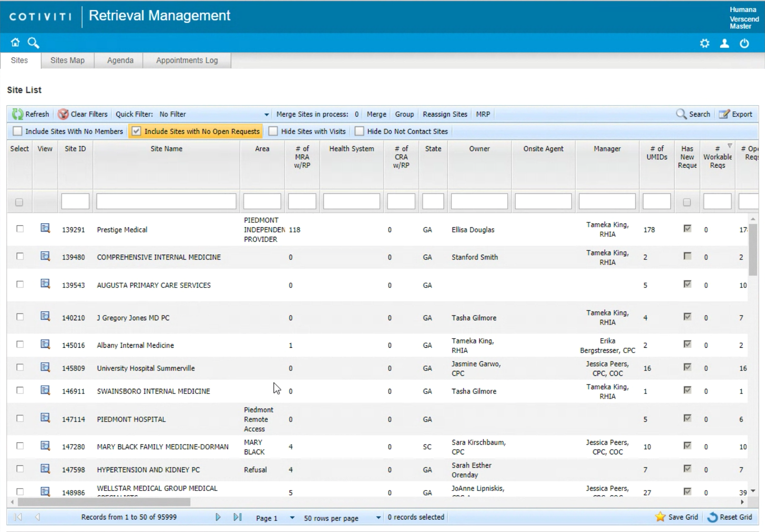
Task: Click Owner filter field
Action: 479,201
